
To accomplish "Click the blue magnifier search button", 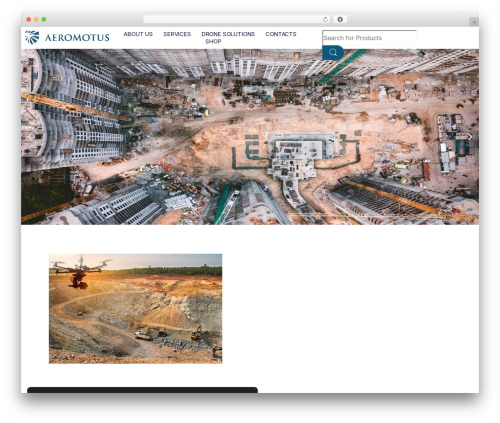I will 333,52.
